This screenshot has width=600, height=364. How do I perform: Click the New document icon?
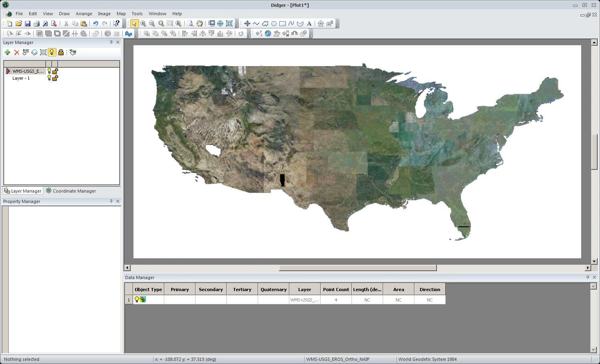tap(10, 24)
